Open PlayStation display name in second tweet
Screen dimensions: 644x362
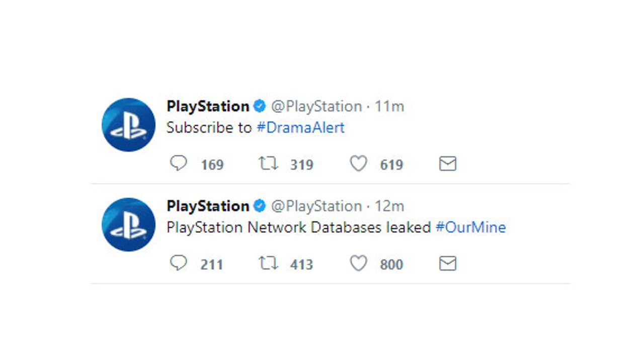[208, 206]
